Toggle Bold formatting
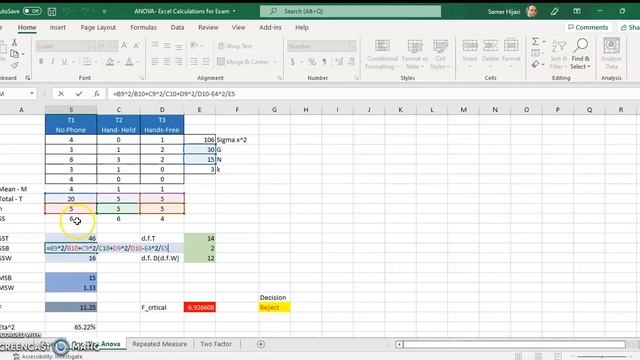This screenshot has width=640, height=360. [41, 62]
